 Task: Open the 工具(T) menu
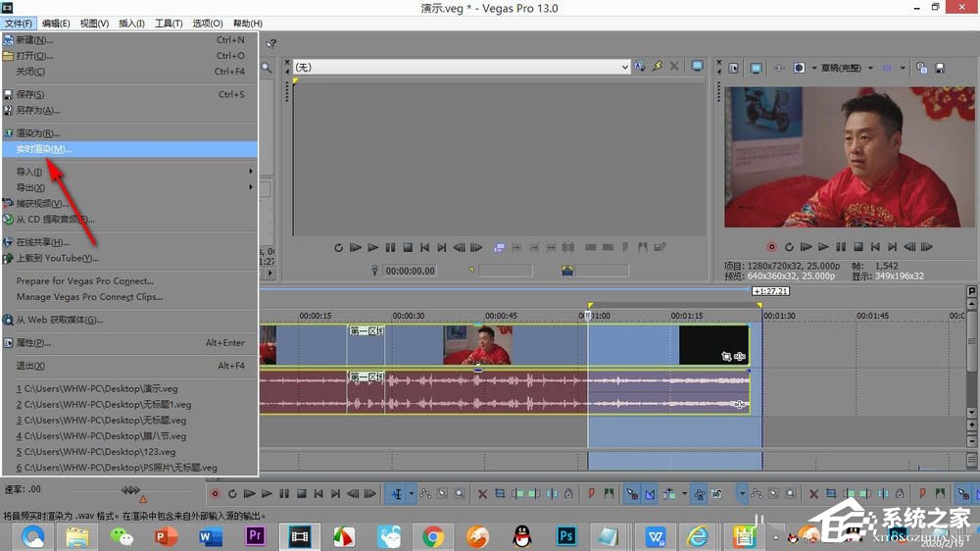169,24
